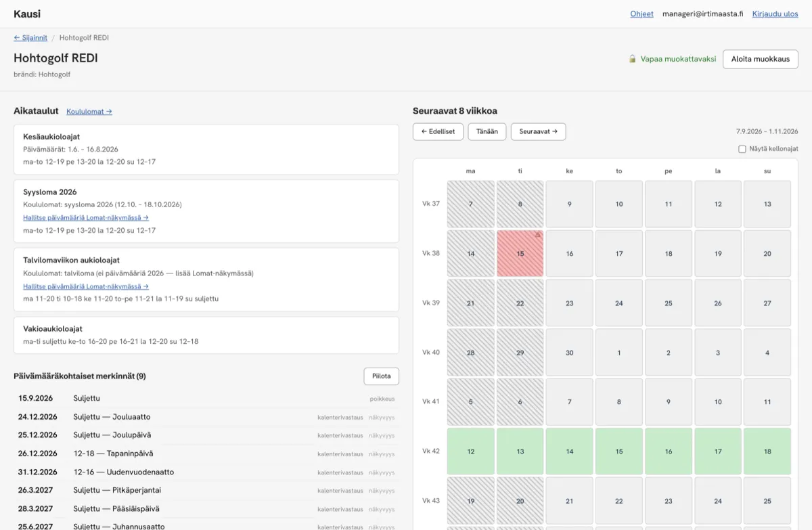Select the Kesäaukioloajat schedule card
Screen dimensions: 812x530
click(x=206, y=150)
